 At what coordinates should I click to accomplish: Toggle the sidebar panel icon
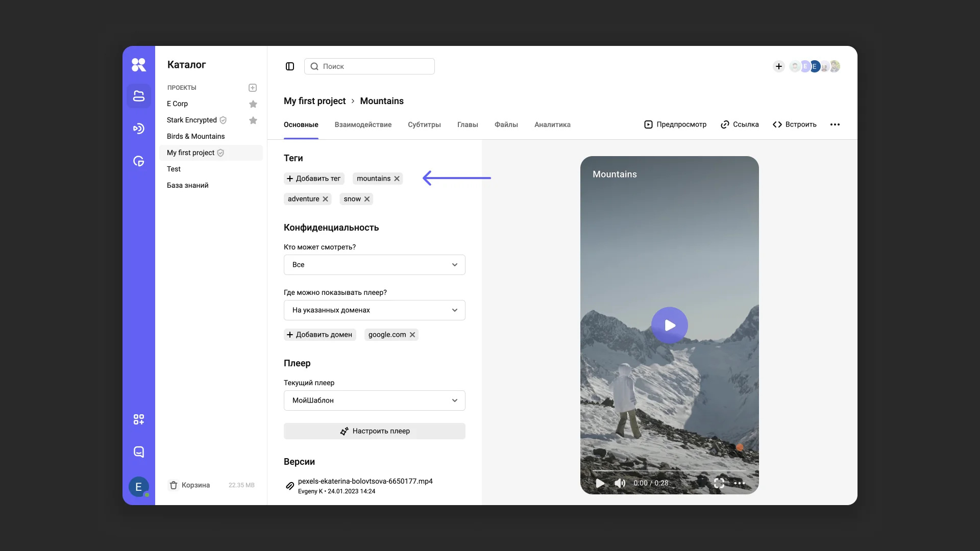[290, 66]
